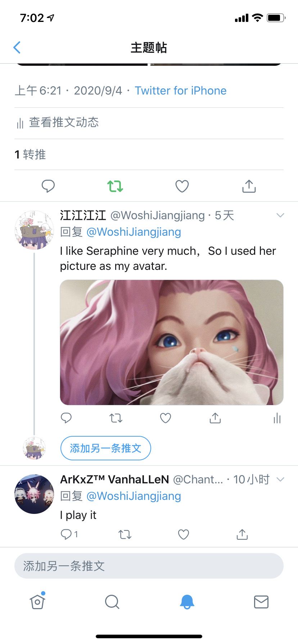Screen dimensions: 298x644
Task: Expand options chevron on 江江江江 reply
Action: [x=280, y=215]
